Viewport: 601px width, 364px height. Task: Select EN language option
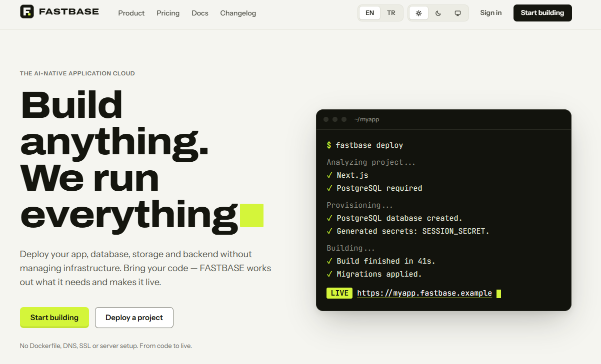(x=370, y=13)
